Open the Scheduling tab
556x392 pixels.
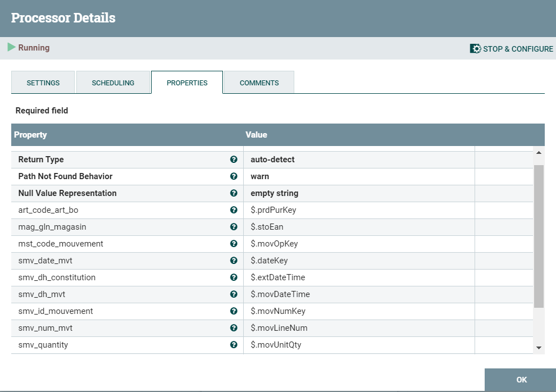pyautogui.click(x=113, y=83)
